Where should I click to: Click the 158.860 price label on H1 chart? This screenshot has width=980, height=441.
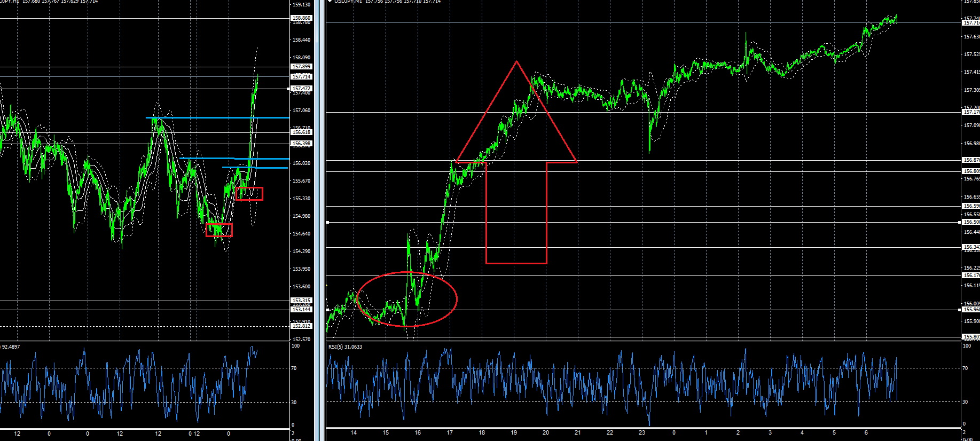[x=301, y=18]
